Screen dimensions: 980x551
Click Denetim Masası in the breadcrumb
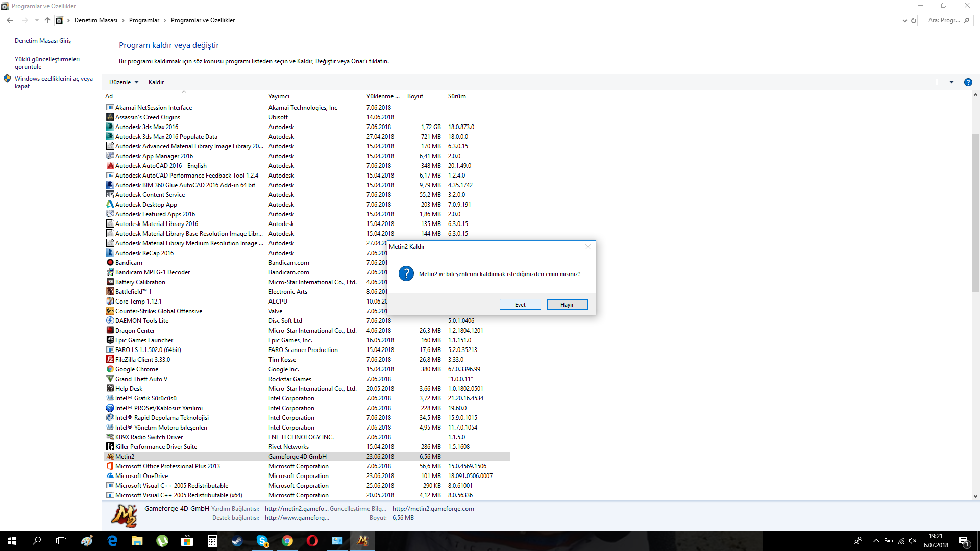coord(96,20)
